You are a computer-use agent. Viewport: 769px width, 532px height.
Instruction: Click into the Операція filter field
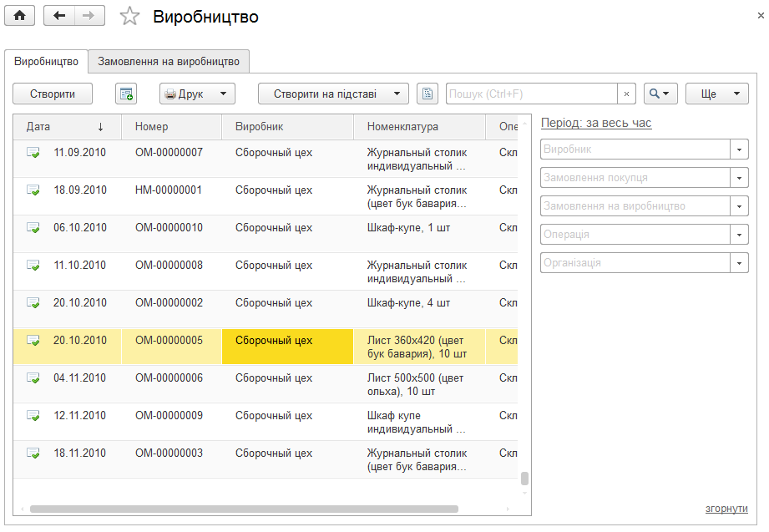coord(635,235)
